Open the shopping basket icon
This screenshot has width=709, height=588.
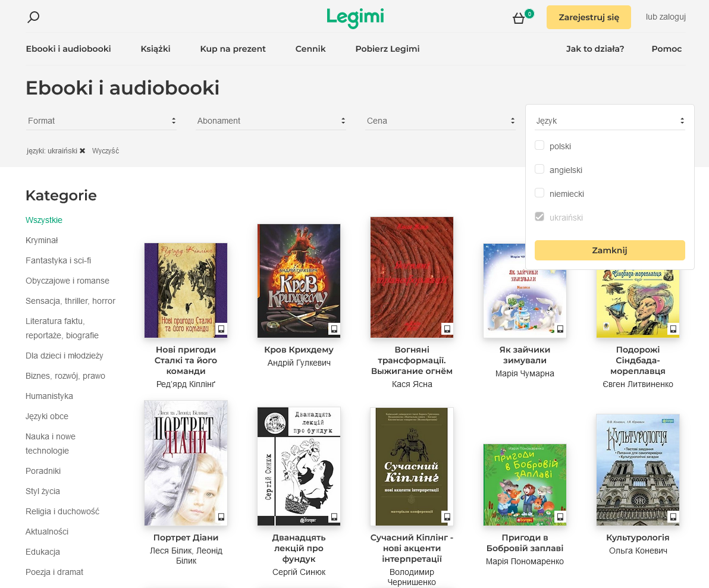519,18
